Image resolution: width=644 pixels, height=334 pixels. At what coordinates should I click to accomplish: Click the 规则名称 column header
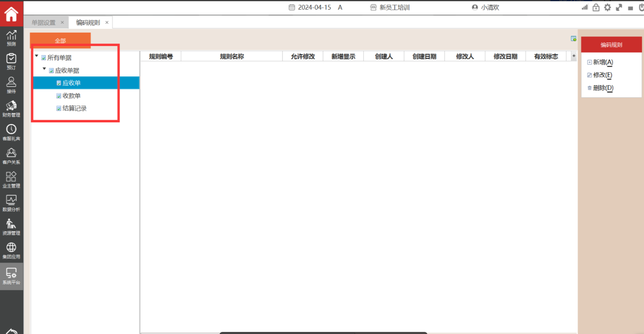coord(232,56)
